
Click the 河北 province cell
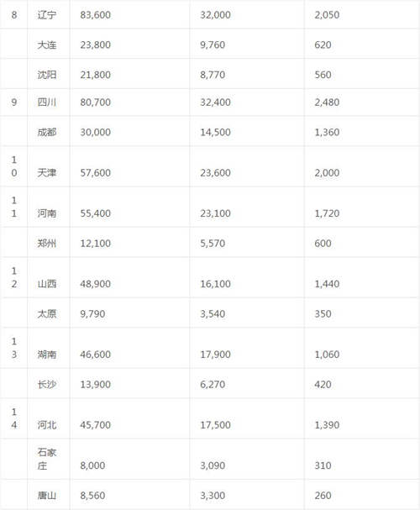(47, 425)
